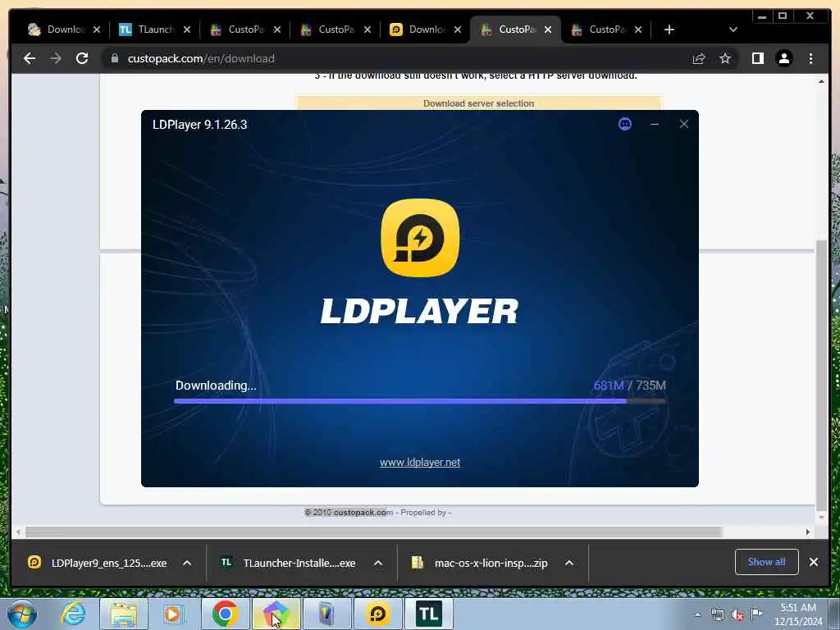Screen dimensions: 840x630
Task: Open Discord icon in LDPlayer installer
Action: [x=624, y=125]
